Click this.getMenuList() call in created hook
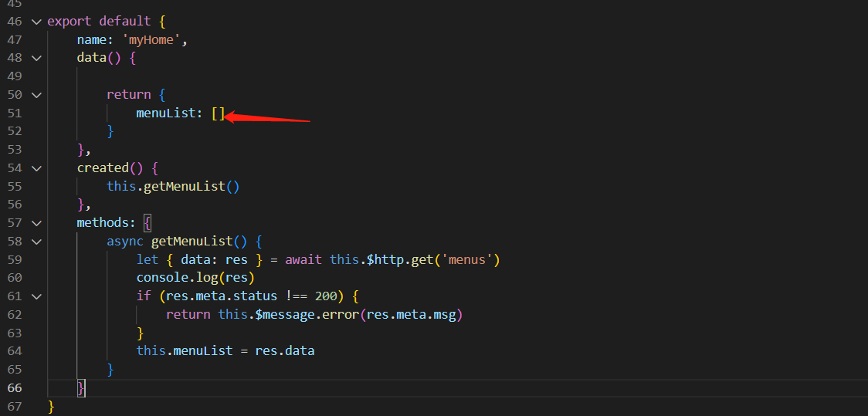 tap(173, 187)
